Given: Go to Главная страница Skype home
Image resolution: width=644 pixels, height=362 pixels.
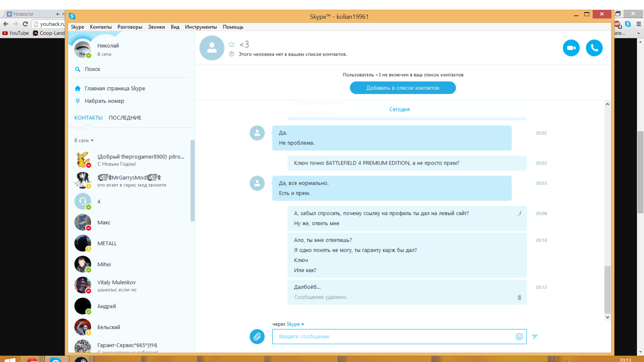Looking at the screenshot, I should (x=115, y=88).
